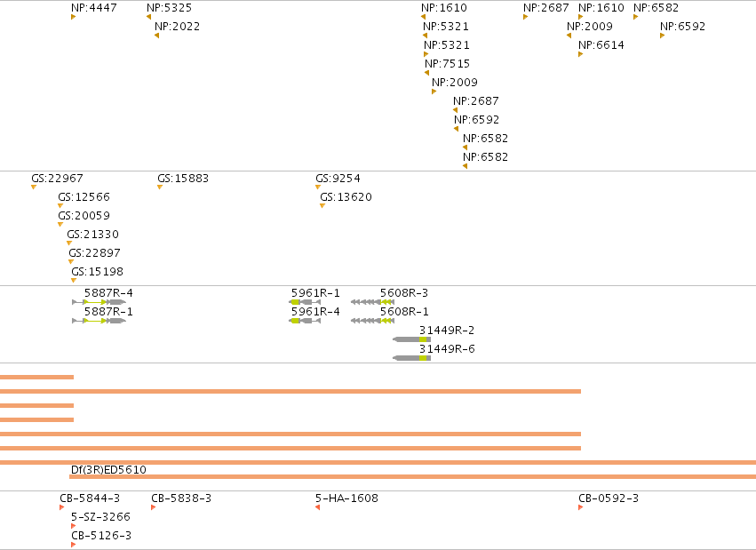Select the 5961R-1 label
The width and height of the screenshot is (756, 550).
315,293
